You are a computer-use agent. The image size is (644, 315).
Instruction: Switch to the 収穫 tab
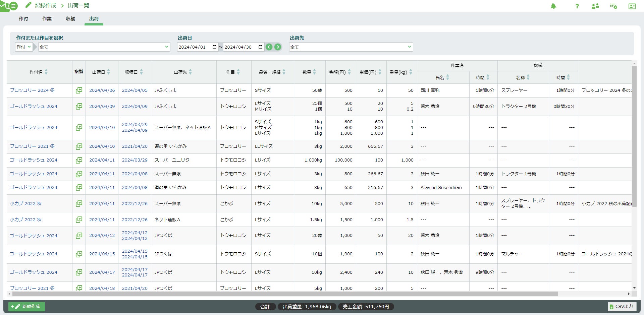[70, 19]
